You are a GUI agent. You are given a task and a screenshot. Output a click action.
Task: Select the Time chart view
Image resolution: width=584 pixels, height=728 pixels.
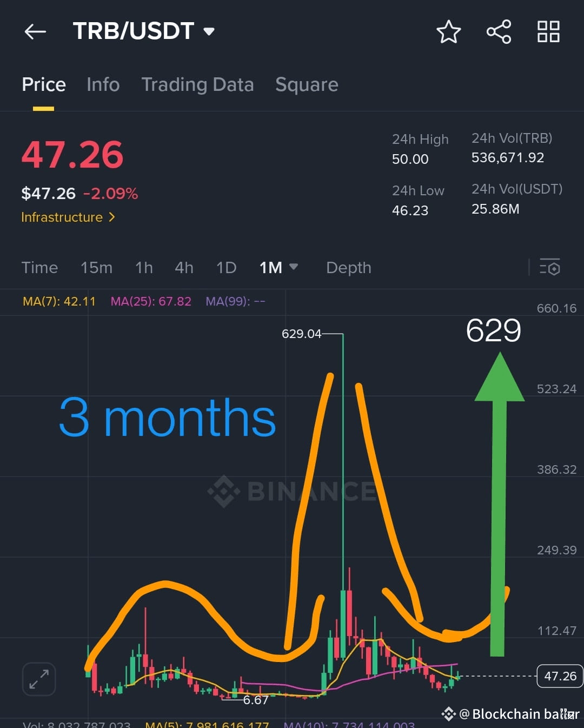(x=39, y=267)
